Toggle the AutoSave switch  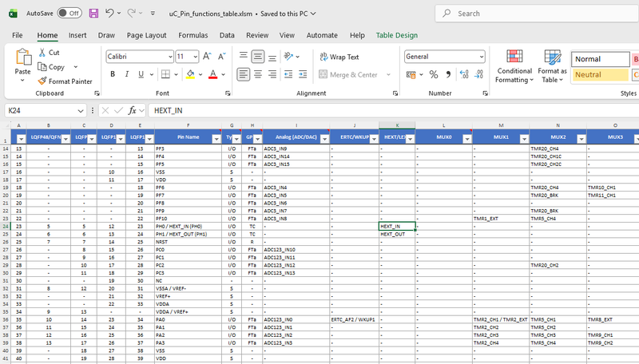(x=69, y=13)
